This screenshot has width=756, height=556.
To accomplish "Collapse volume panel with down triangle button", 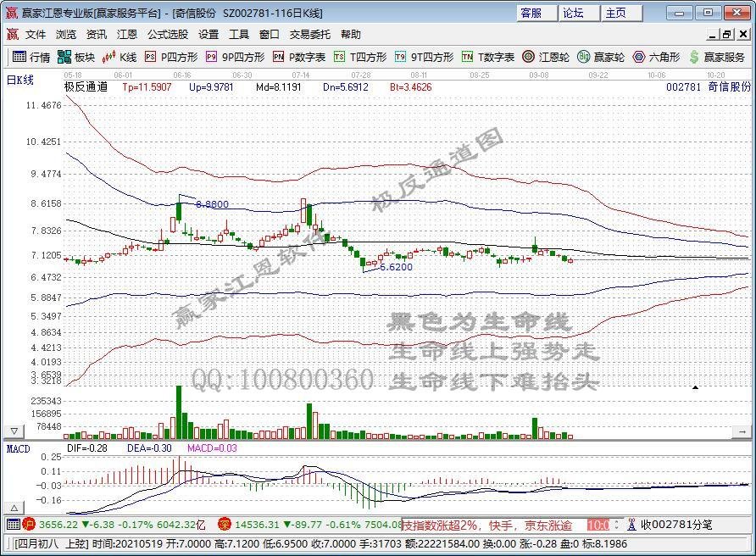I will (x=14, y=431).
